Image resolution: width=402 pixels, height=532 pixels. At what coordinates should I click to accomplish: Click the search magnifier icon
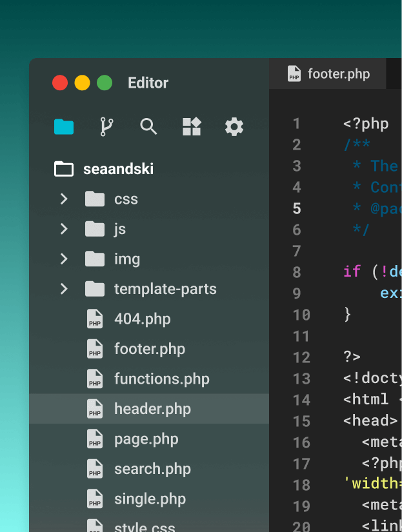pos(148,126)
